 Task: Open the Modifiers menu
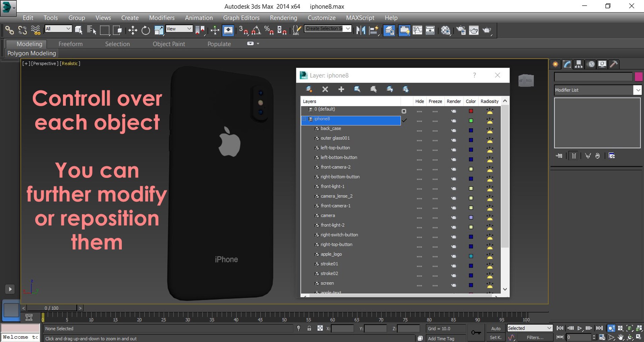click(162, 18)
